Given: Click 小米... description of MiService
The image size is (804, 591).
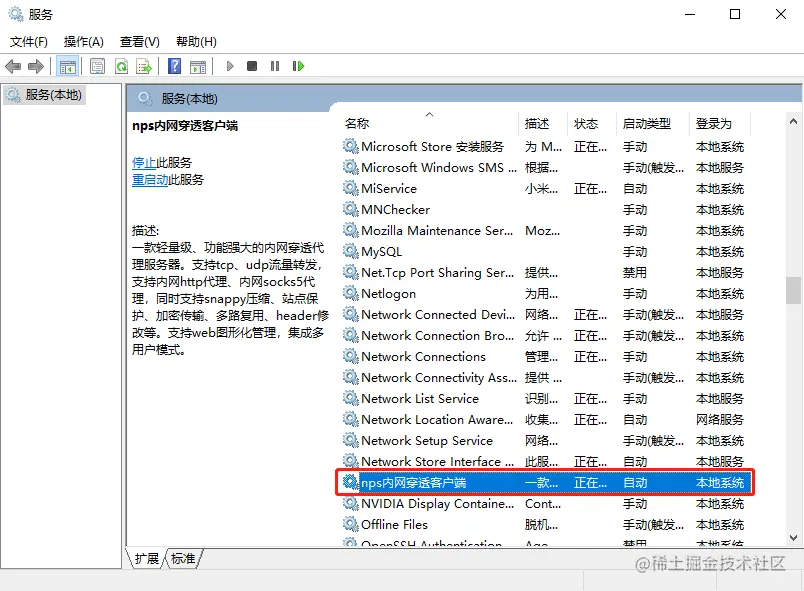Looking at the screenshot, I should tap(541, 188).
